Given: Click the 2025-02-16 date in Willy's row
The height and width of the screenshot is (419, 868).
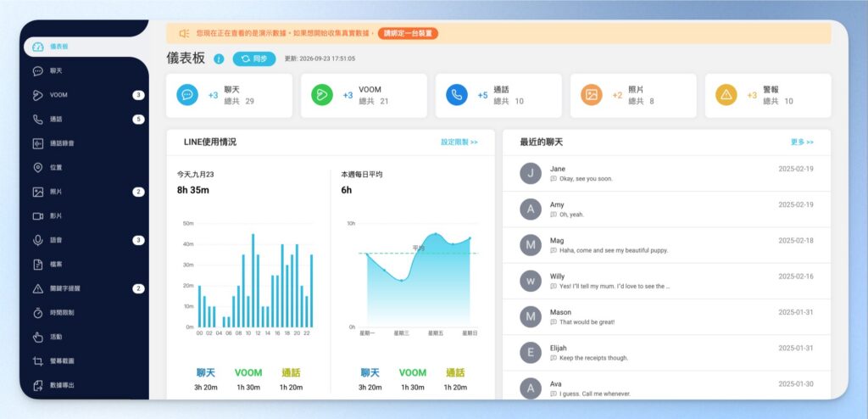Looking at the screenshot, I should click(x=796, y=277).
